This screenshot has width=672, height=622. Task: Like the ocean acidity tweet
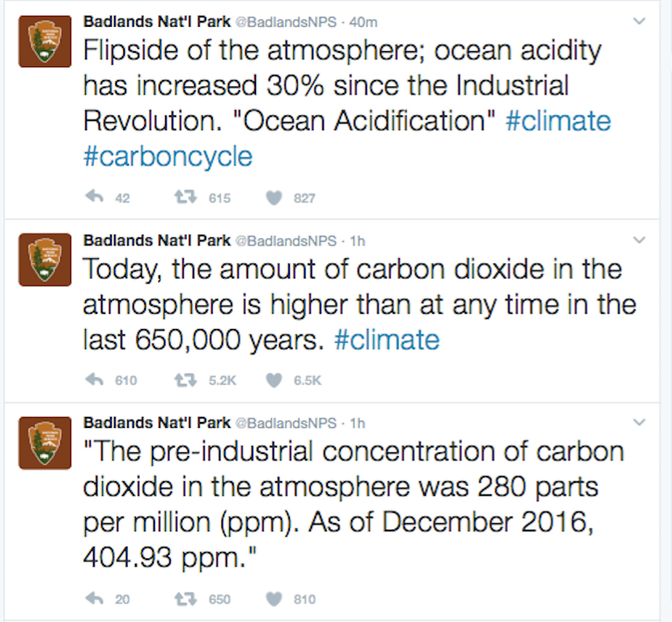(274, 198)
